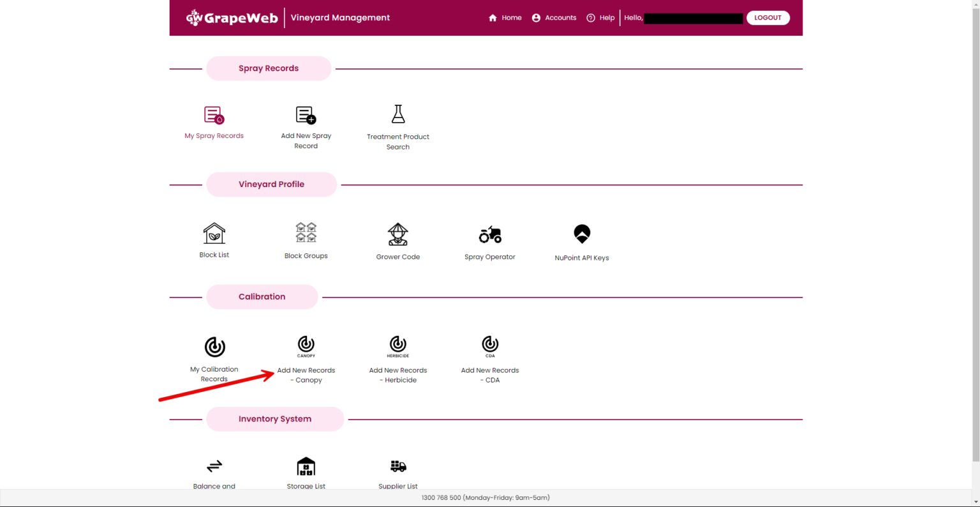Click the LOGOUT button
Screen dimensions: 980x507
tap(768, 18)
